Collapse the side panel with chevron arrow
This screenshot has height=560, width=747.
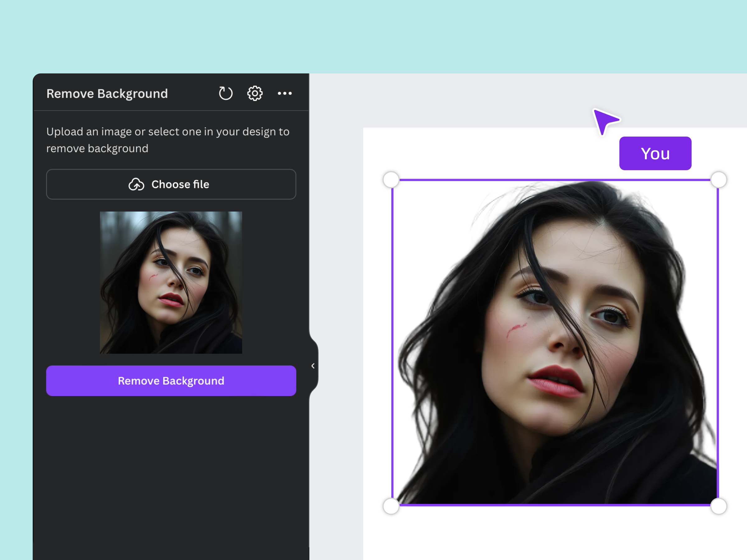point(313,366)
